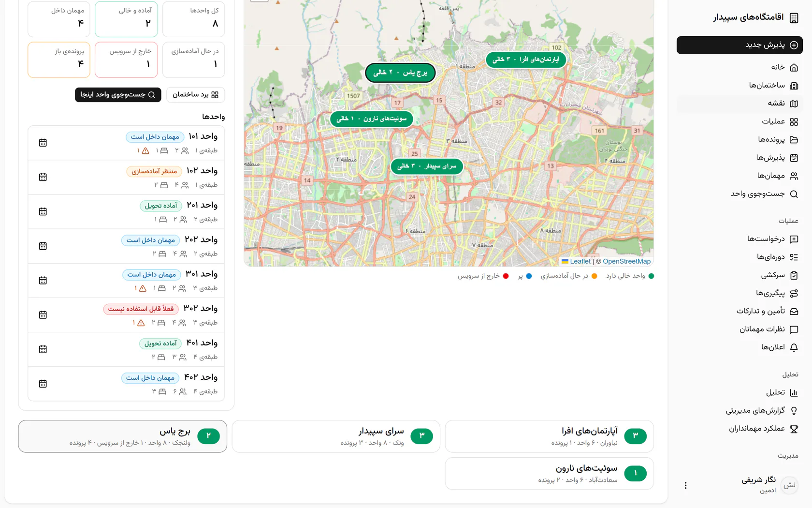812x508 pixels.
Task: Open the گزارش‌های مدیریتی menu item
Action: tap(739, 411)
